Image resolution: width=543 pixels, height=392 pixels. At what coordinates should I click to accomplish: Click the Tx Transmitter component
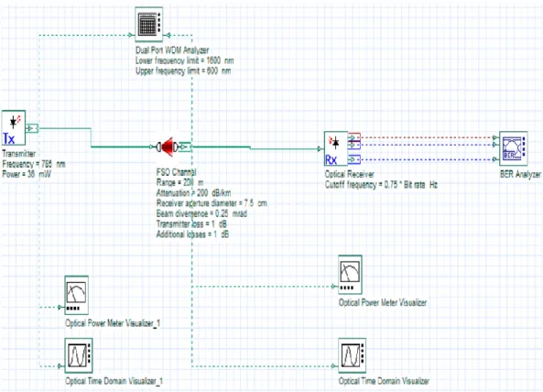point(14,128)
